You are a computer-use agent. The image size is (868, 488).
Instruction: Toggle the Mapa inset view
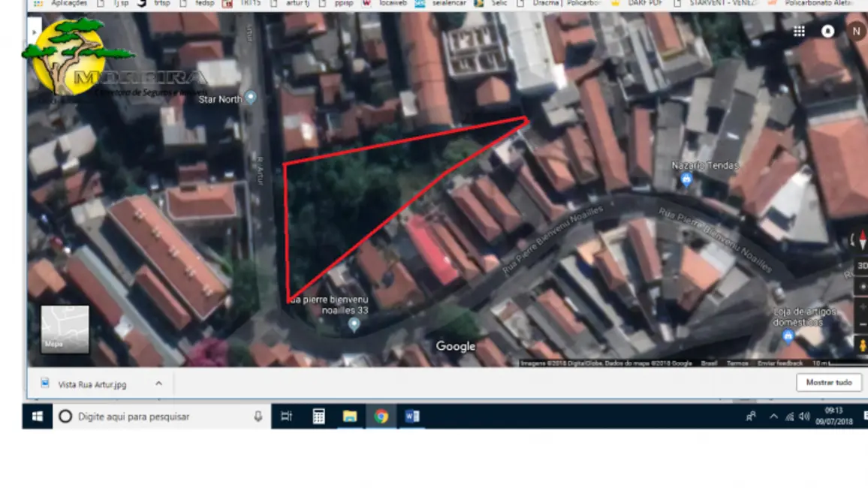tap(64, 329)
